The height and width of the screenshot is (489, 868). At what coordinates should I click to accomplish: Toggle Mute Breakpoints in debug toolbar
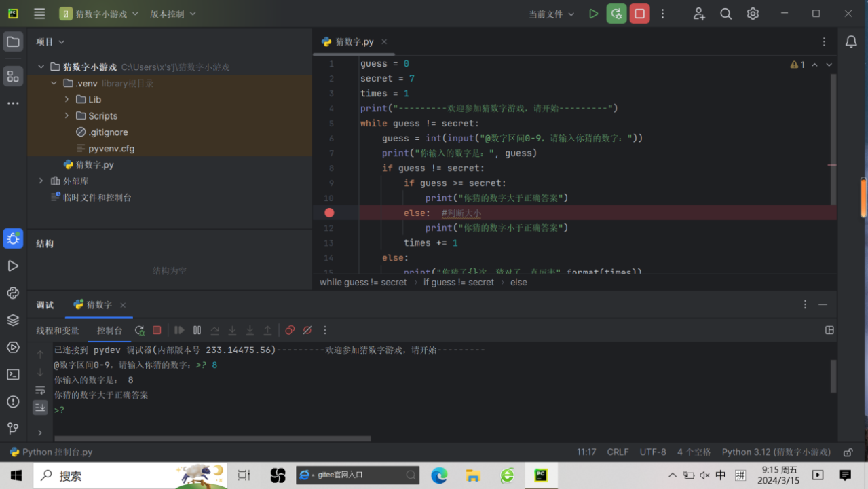tap(307, 330)
